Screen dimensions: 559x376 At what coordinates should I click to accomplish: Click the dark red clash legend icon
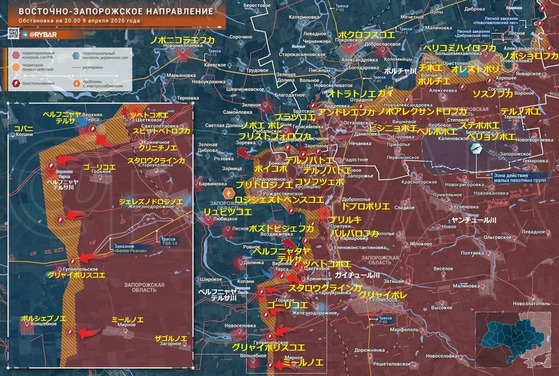(x=16, y=83)
